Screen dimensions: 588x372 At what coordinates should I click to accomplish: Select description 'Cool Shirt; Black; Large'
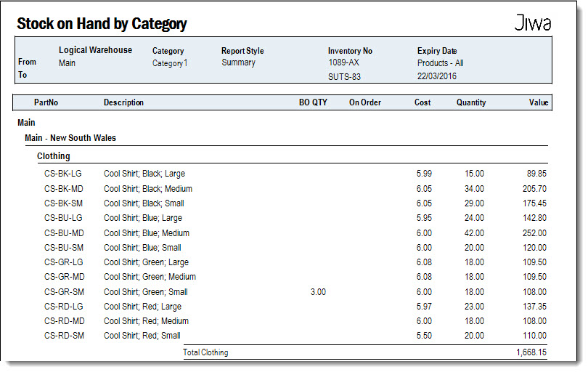[x=144, y=174]
